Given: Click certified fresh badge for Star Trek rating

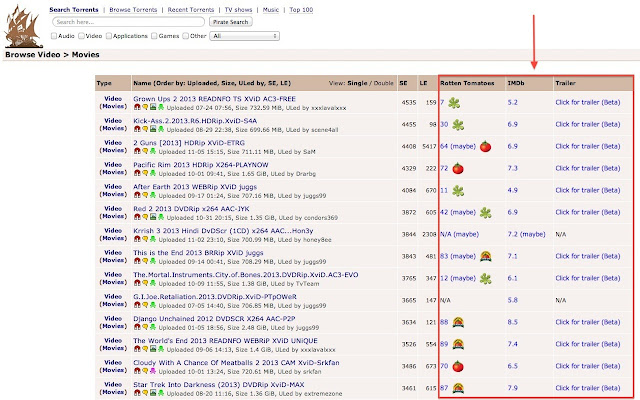Looking at the screenshot, I should (x=458, y=388).
